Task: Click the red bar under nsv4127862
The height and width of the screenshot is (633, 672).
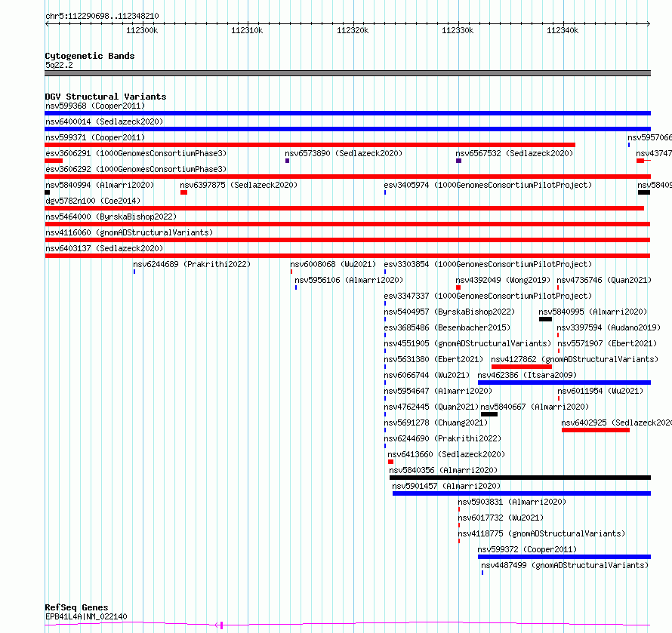Action: pyautogui.click(x=522, y=367)
